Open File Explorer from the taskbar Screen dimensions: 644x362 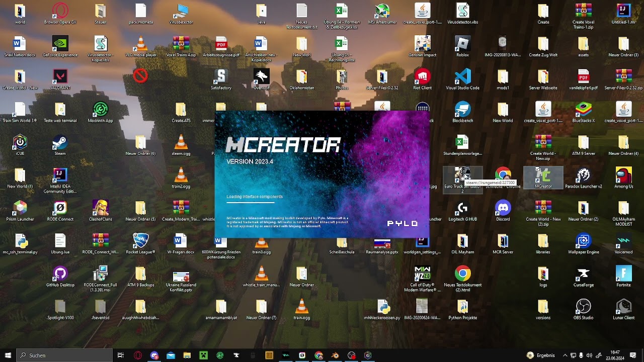click(x=187, y=355)
